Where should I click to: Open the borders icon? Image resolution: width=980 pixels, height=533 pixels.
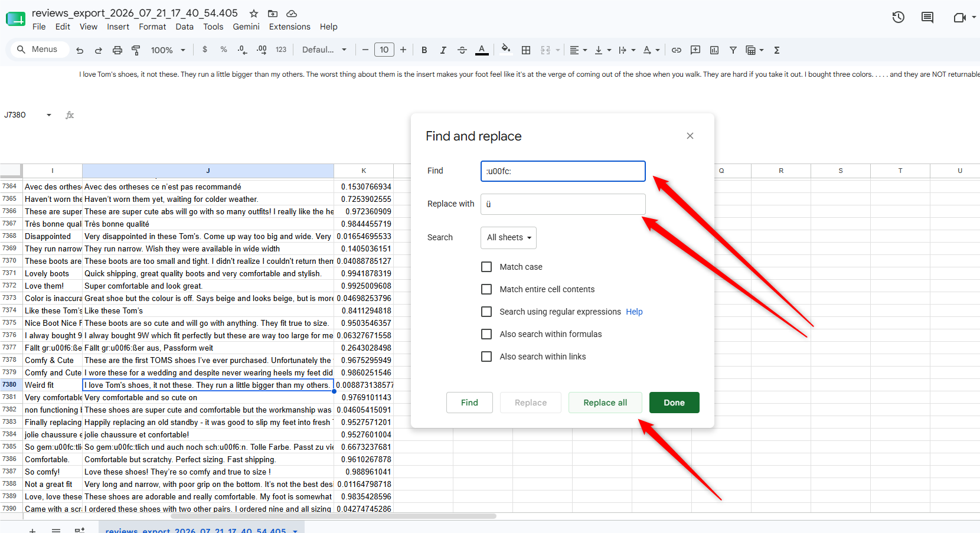pyautogui.click(x=526, y=50)
